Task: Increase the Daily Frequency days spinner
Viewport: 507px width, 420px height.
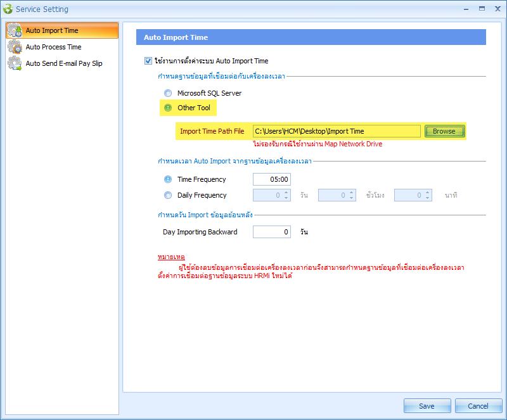Action: tap(286, 193)
